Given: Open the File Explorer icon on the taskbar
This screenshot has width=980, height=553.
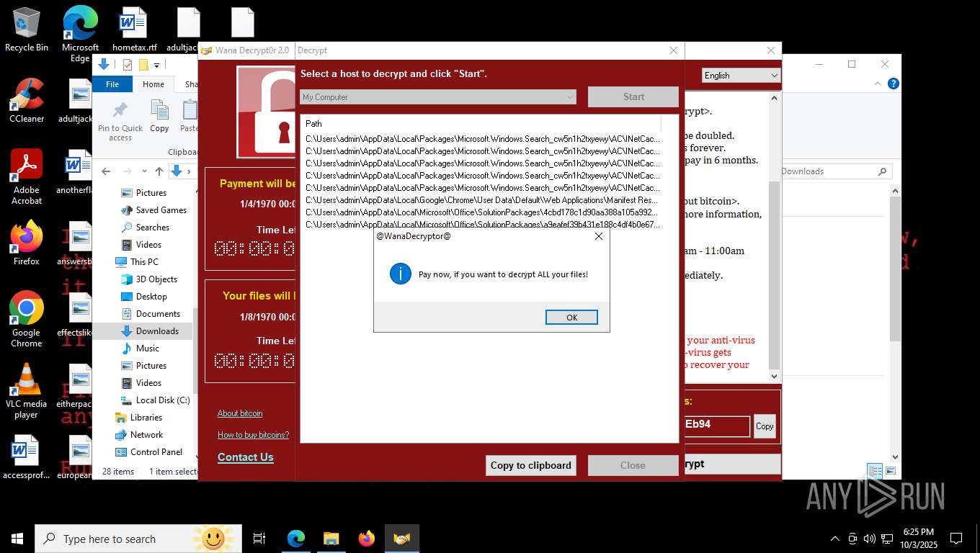Looking at the screenshot, I should 331,539.
